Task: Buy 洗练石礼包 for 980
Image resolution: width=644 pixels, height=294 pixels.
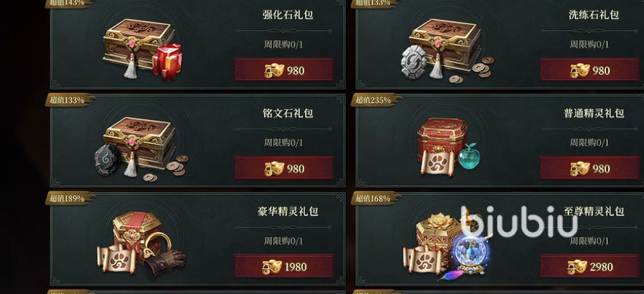Action: [589, 70]
